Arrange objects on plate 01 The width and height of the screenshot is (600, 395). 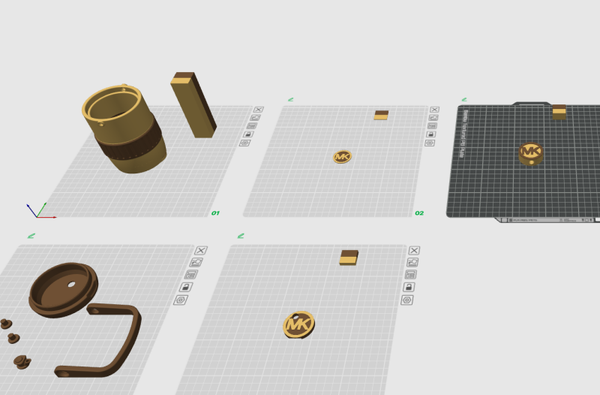(252, 126)
